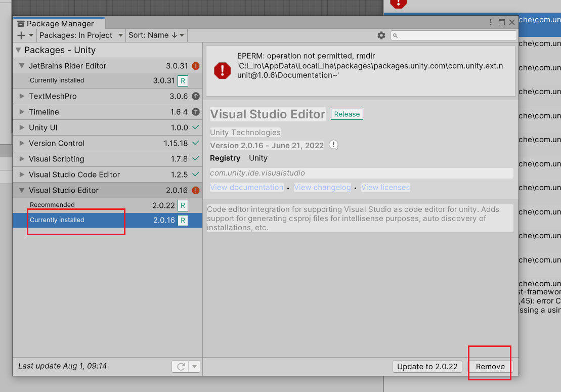The image size is (561, 392).
Task: Expand the Timeline package
Action: tap(22, 112)
